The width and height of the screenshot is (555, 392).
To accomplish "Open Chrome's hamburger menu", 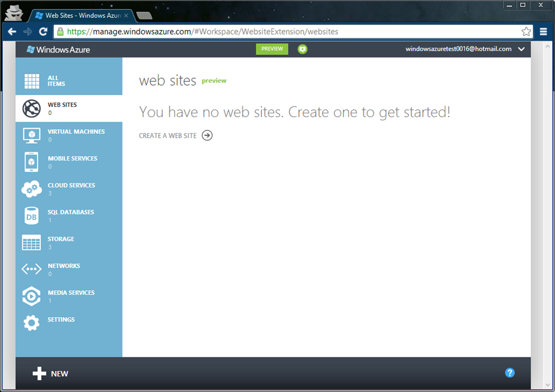I will (544, 31).
